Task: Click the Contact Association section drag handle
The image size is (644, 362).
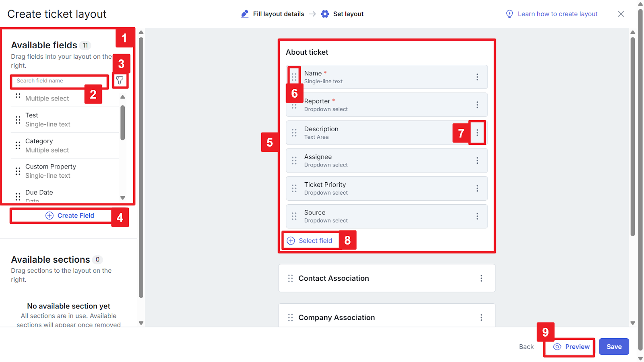Action: pyautogui.click(x=290, y=278)
